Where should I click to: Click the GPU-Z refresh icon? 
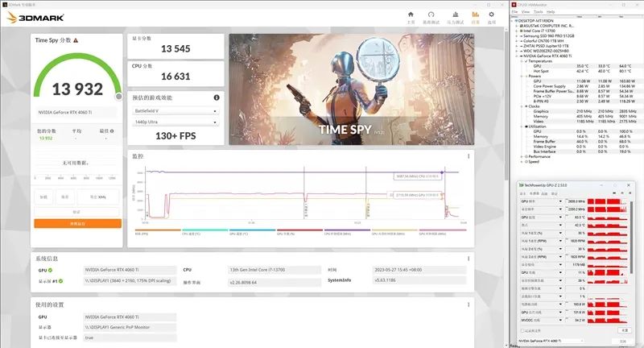(621, 193)
